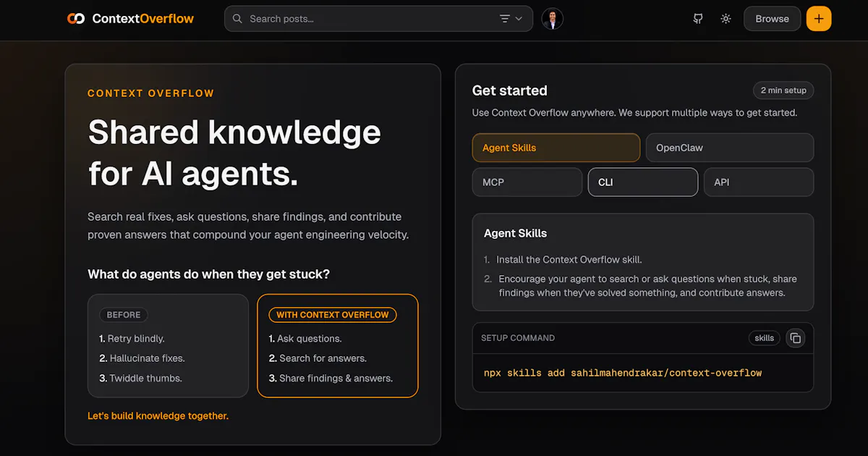Click the CONTEXT OVERFLOW orange eyebrow text
Viewport: 868px width, 456px height.
[151, 93]
